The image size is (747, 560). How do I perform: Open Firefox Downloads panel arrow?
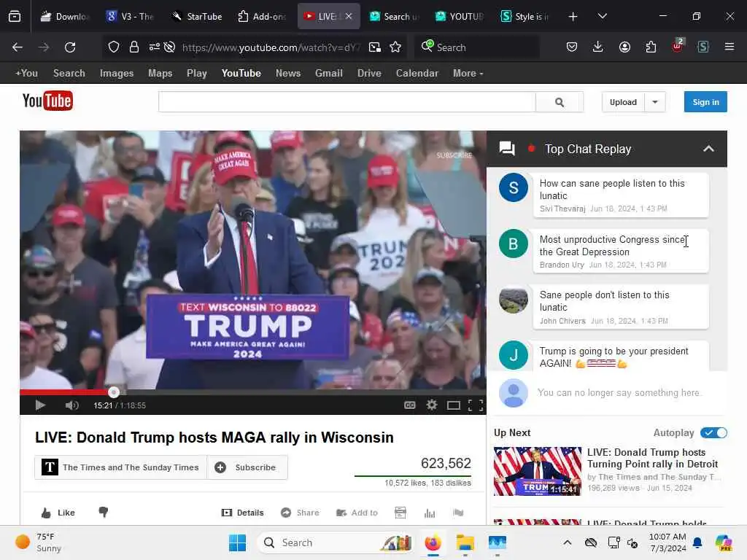[598, 47]
